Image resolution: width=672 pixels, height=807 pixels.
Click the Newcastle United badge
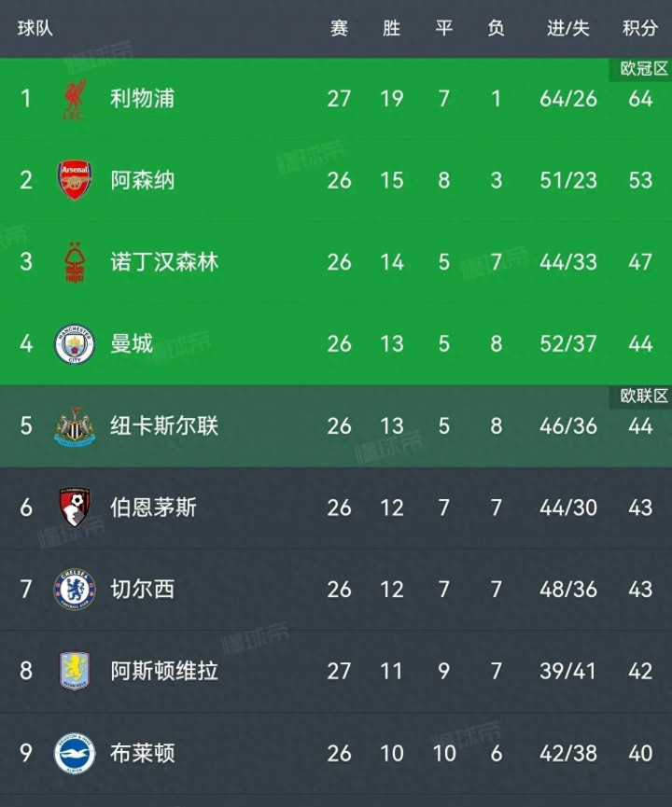coord(74,425)
